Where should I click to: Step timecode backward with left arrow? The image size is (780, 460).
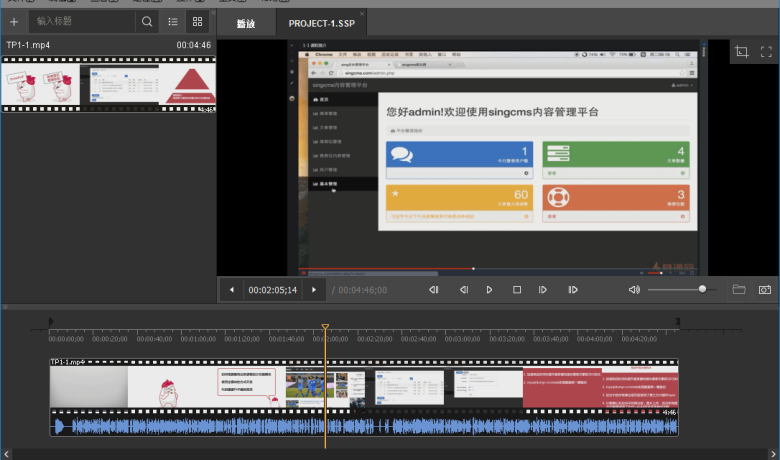(x=231, y=290)
